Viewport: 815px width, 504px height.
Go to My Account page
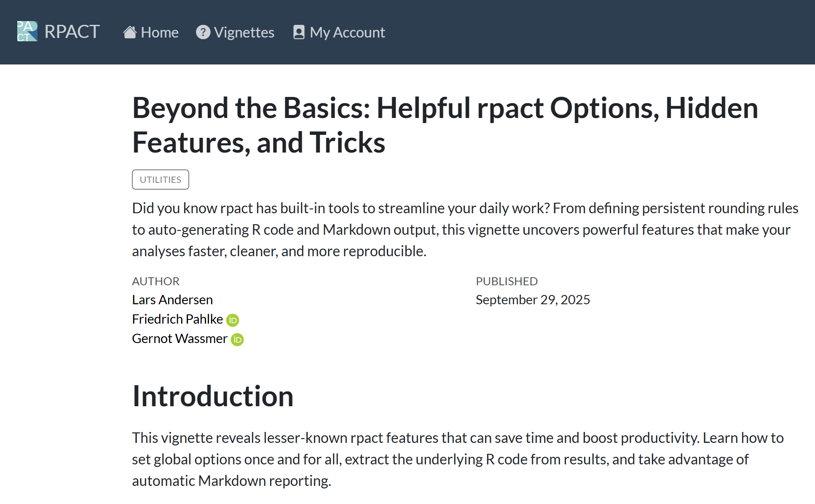pos(347,32)
